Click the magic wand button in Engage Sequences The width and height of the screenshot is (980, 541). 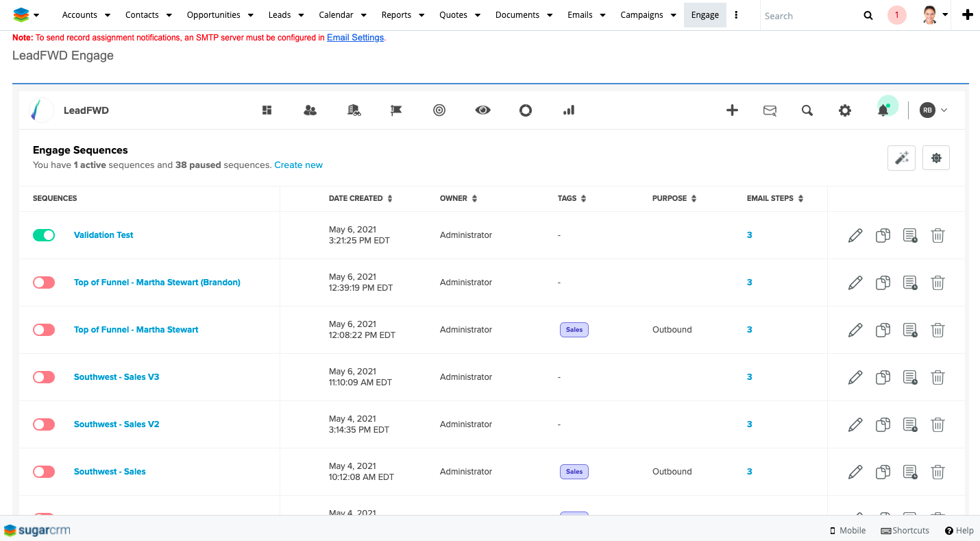901,158
